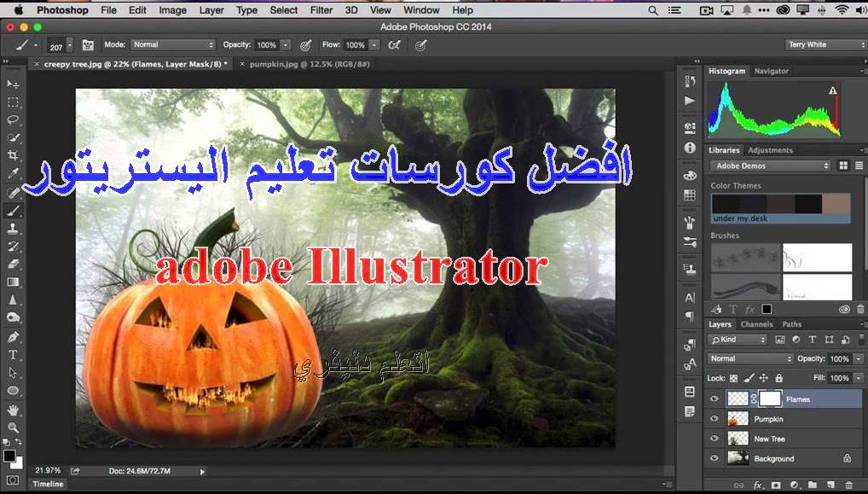Select the Lasso tool

tap(13, 120)
